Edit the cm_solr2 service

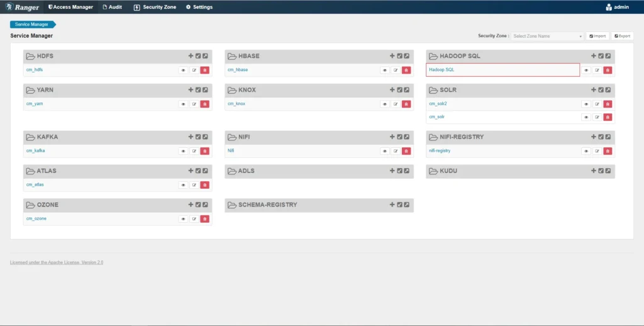597,104
